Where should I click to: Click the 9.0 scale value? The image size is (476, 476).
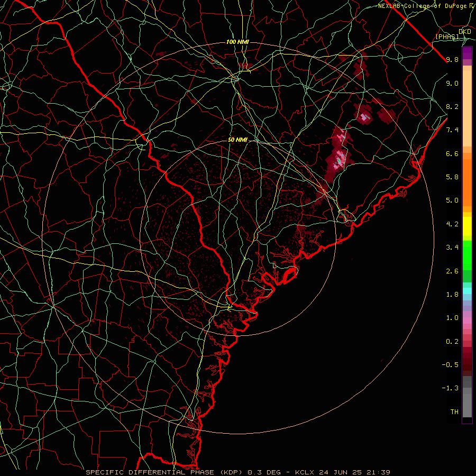[452, 83]
